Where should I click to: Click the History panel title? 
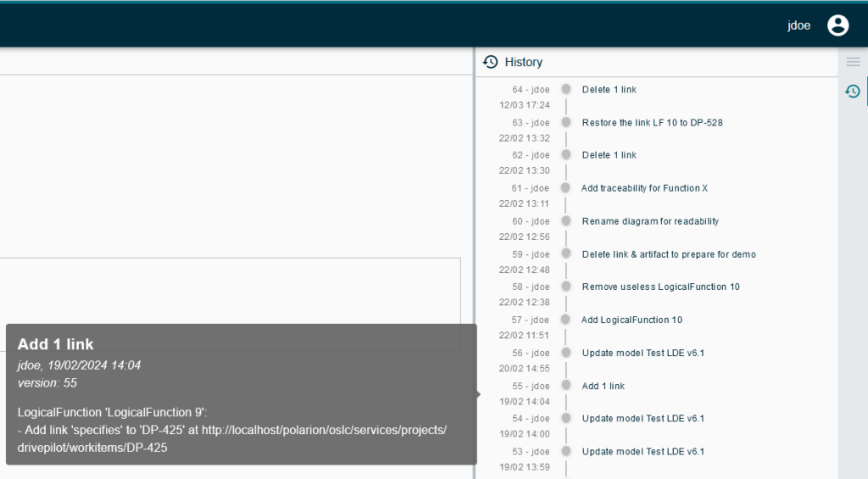click(523, 62)
